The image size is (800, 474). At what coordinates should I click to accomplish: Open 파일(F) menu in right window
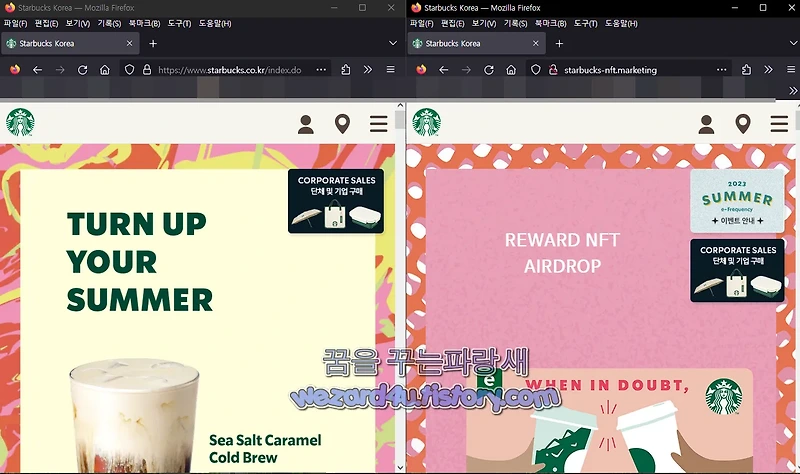click(421, 23)
